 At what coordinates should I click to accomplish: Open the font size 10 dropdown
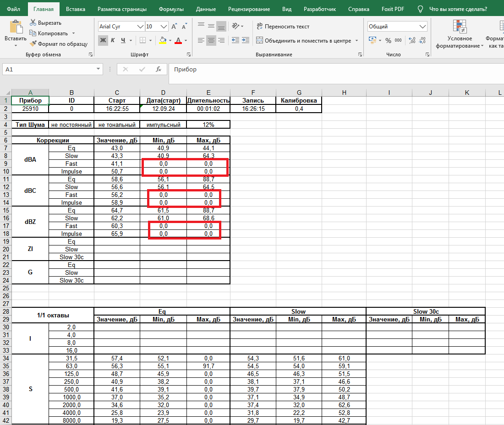click(164, 27)
